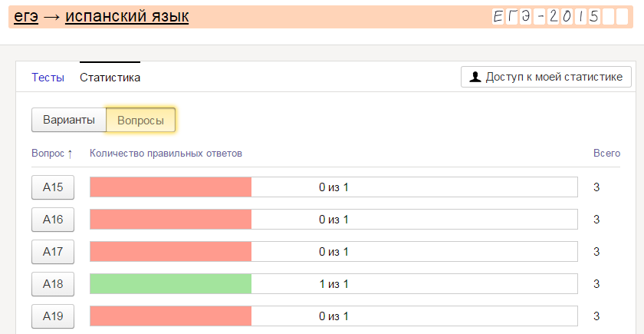Screen dimensions: 644x334
Task: Click the егэ breadcrumb link
Action: tap(26, 16)
